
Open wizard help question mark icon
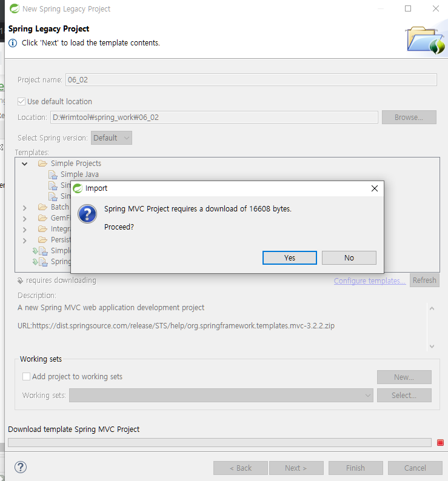[x=21, y=467]
